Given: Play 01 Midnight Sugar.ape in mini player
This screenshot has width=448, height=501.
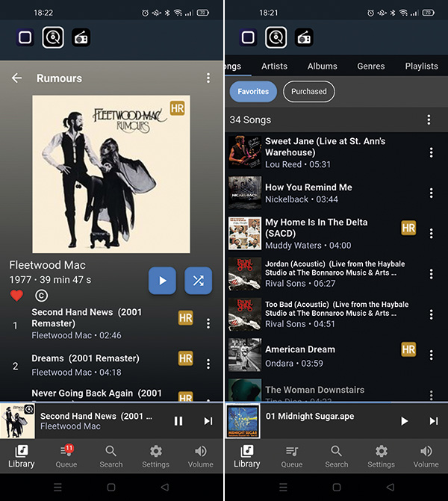Looking at the screenshot, I should [404, 421].
